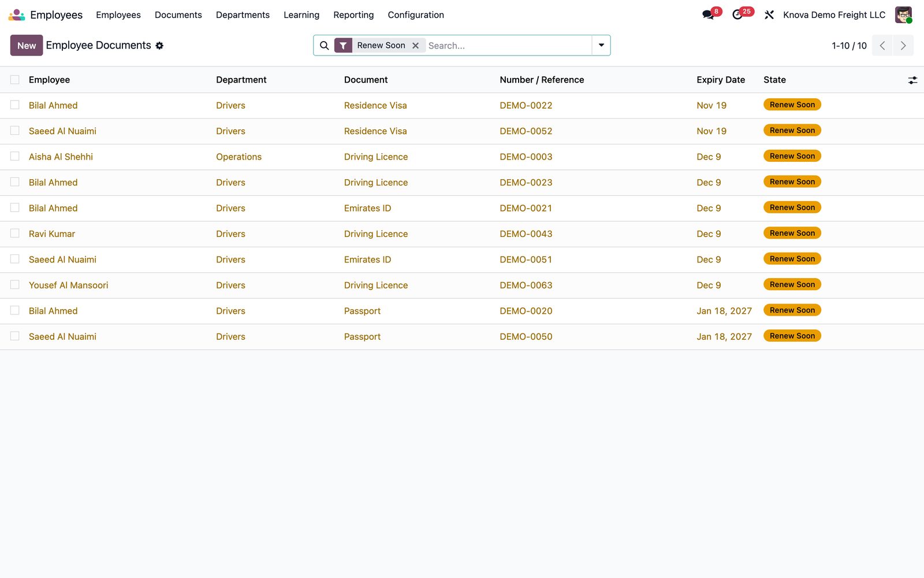The width and height of the screenshot is (924, 578).
Task: Select checkbox for Yousef Al Mansoori row
Action: pos(15,285)
